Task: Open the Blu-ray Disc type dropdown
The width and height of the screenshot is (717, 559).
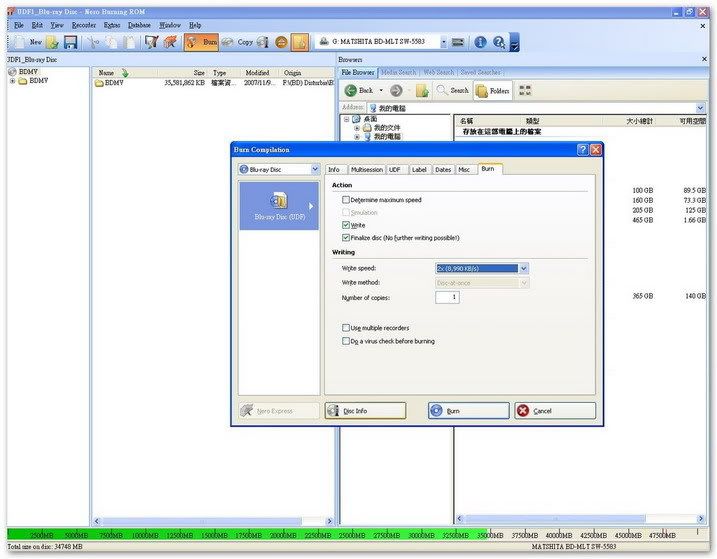Action: 315,169
